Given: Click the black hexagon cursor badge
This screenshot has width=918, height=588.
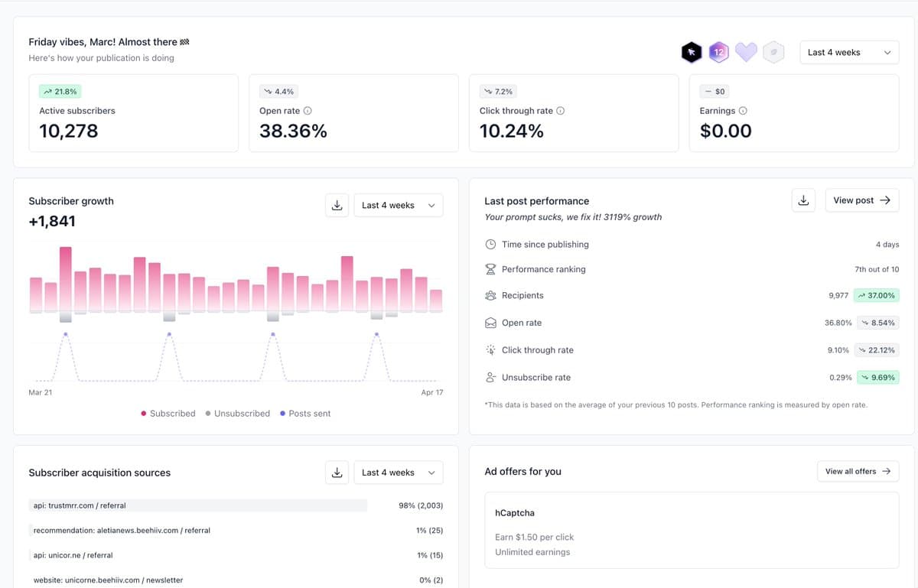Looking at the screenshot, I should [692, 52].
